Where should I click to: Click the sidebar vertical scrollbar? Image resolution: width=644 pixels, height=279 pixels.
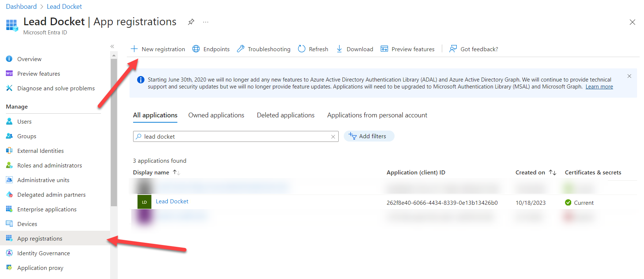point(114,132)
